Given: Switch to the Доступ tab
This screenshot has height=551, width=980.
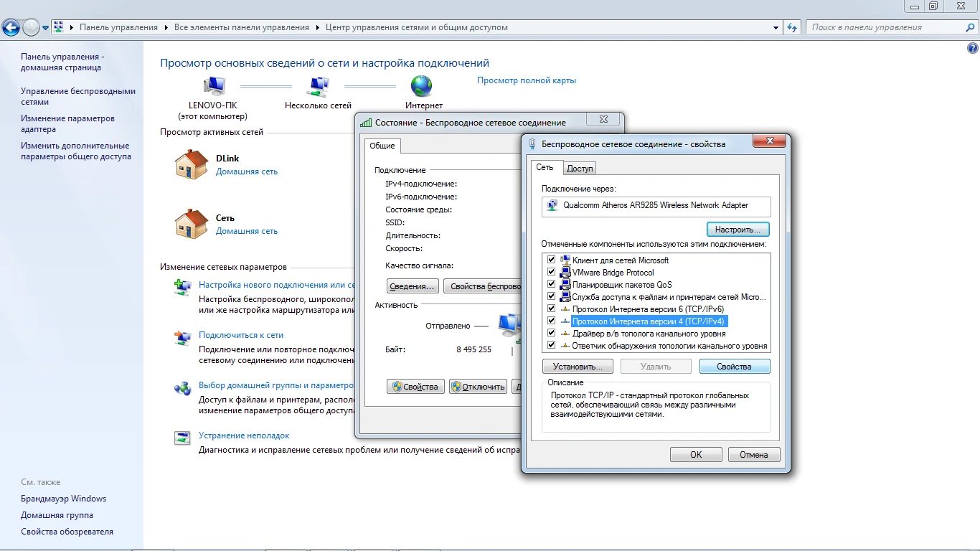Looking at the screenshot, I should pos(580,169).
